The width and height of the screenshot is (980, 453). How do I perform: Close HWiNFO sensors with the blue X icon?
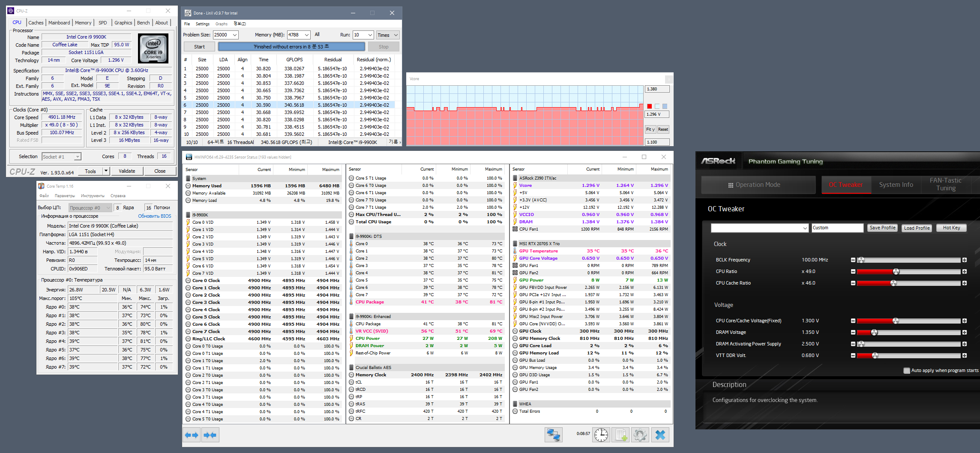[660, 435]
